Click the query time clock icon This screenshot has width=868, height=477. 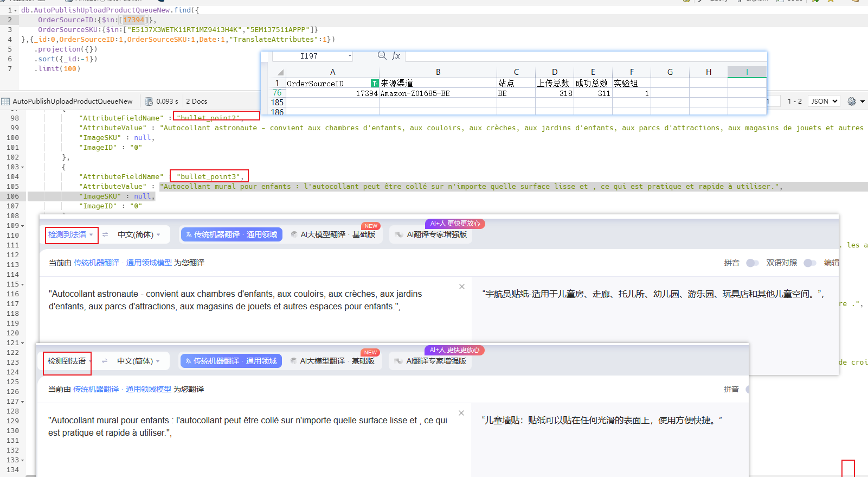pos(149,101)
